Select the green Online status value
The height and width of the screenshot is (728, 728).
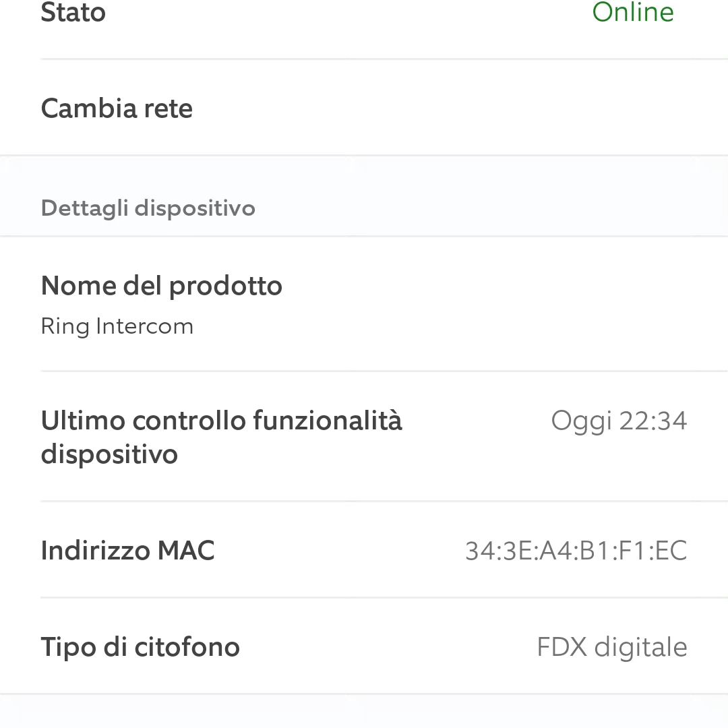633,11
